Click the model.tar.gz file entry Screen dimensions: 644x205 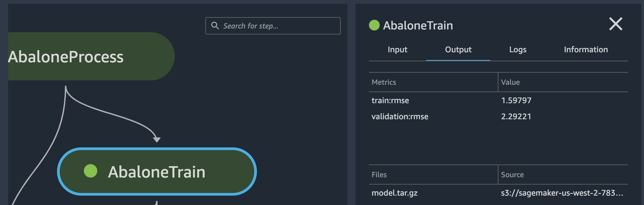click(x=394, y=193)
